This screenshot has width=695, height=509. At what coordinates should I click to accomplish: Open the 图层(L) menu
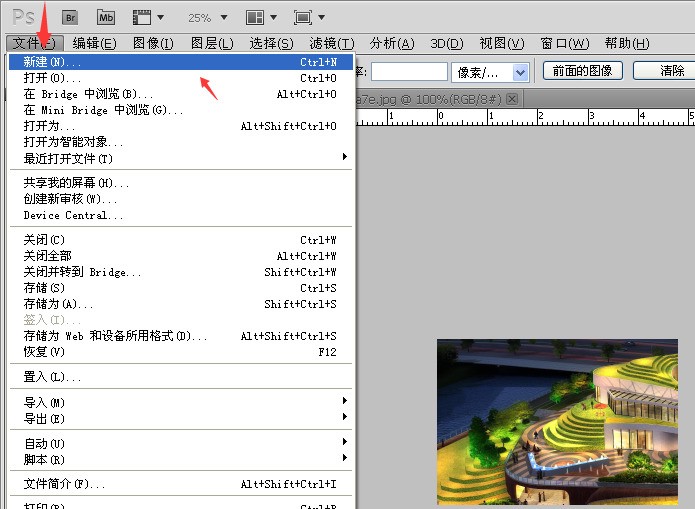(x=212, y=43)
